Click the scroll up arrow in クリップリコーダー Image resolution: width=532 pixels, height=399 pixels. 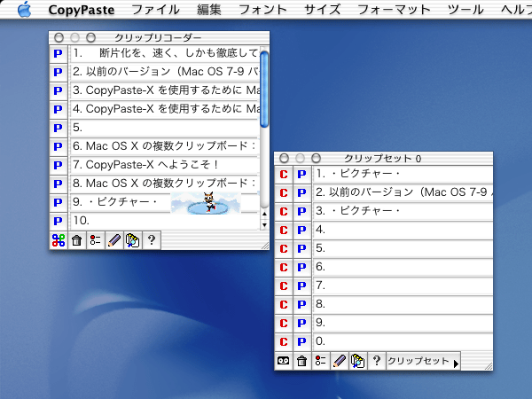coord(264,214)
